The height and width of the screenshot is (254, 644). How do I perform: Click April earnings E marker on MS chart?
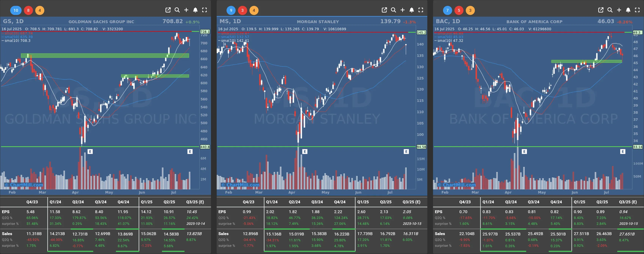click(305, 151)
